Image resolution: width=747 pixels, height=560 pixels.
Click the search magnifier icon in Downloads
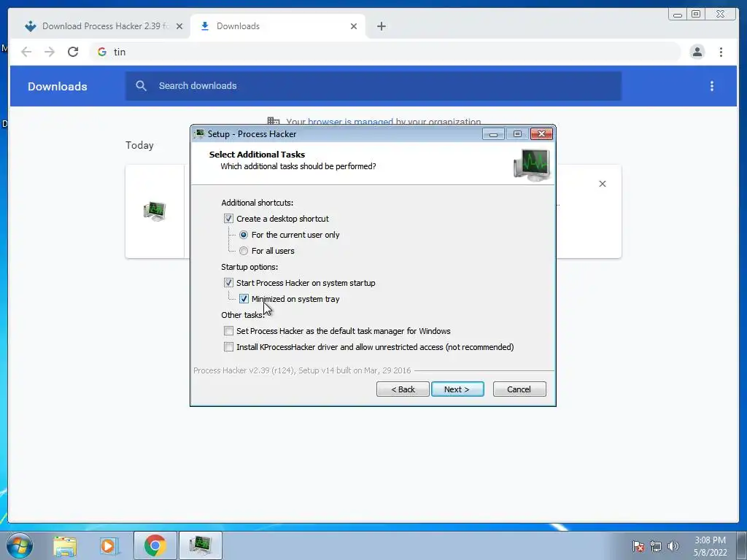[x=141, y=86]
